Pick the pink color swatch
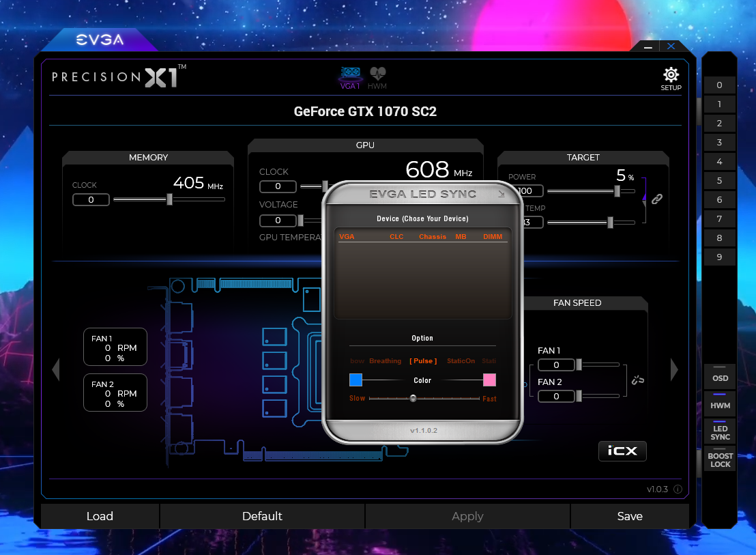This screenshot has width=756, height=555. click(x=489, y=380)
